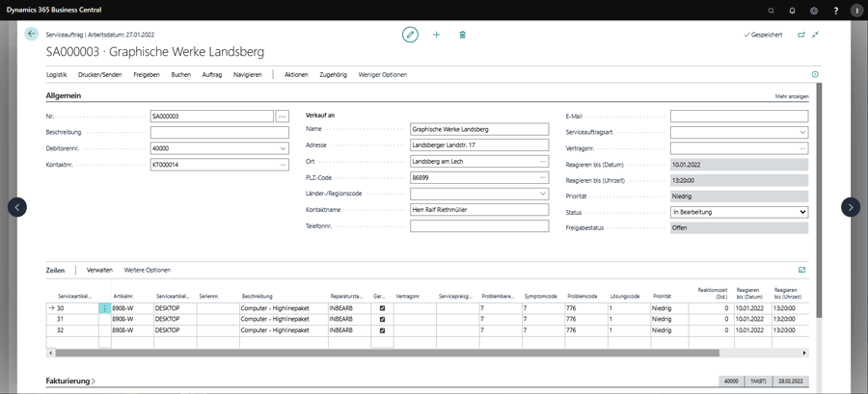Image resolution: width=868 pixels, height=394 pixels.
Task: Toggle Garantie checkbox in row 30
Action: (382, 308)
